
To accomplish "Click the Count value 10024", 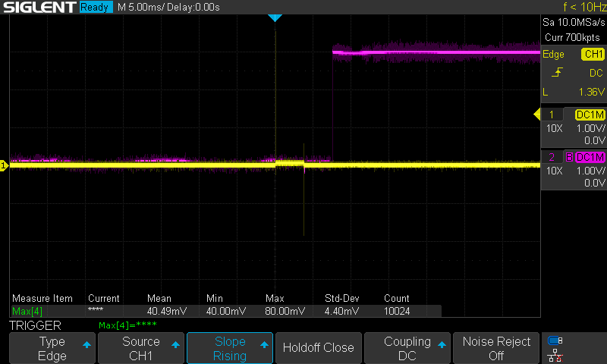I will pos(397,311).
